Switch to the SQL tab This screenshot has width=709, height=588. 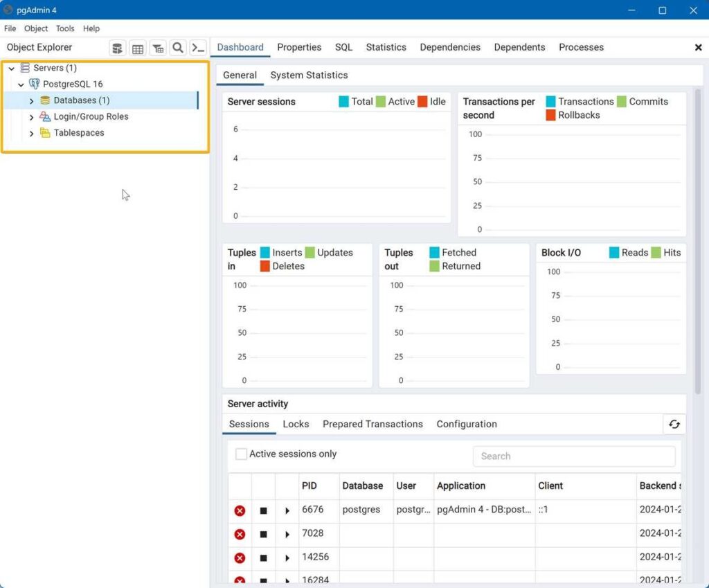point(343,48)
